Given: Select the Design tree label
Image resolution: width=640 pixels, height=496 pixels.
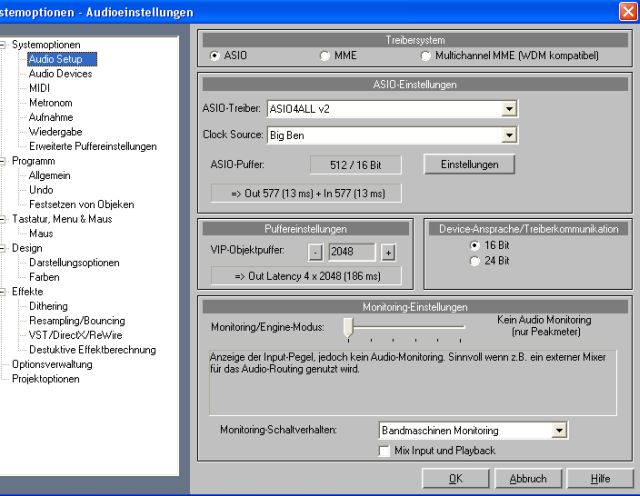Looking at the screenshot, I should [27, 248].
